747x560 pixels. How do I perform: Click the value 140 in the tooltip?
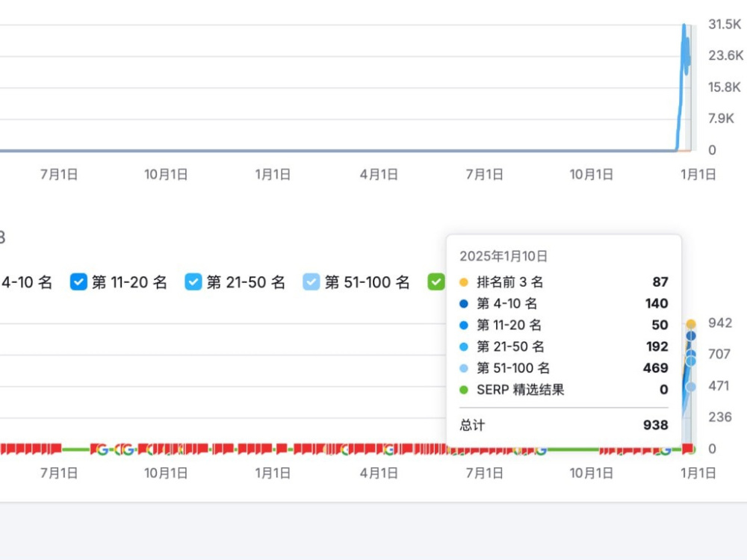coord(657,303)
